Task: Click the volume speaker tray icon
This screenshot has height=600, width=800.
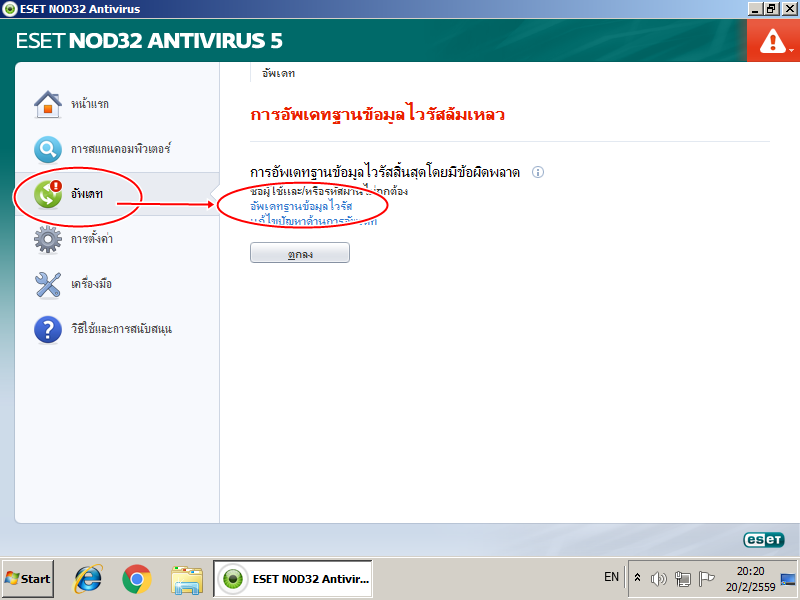Action: click(x=658, y=578)
